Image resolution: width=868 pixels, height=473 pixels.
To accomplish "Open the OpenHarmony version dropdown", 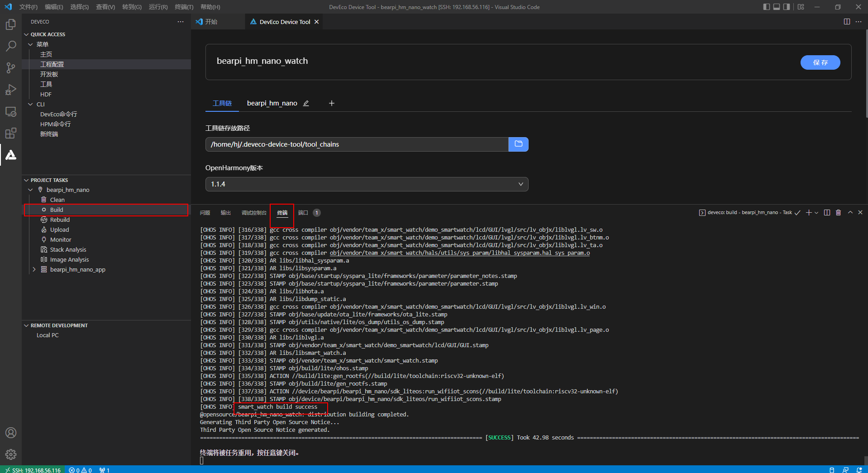I will pyautogui.click(x=367, y=184).
